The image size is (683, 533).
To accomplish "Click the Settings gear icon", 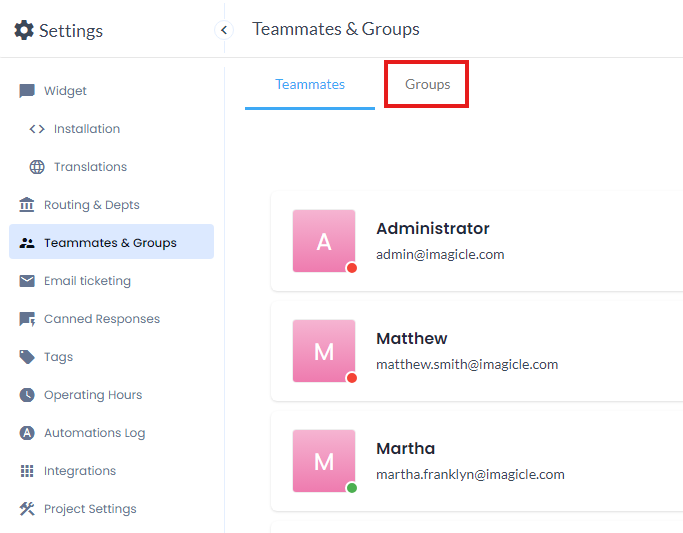I will tap(24, 30).
